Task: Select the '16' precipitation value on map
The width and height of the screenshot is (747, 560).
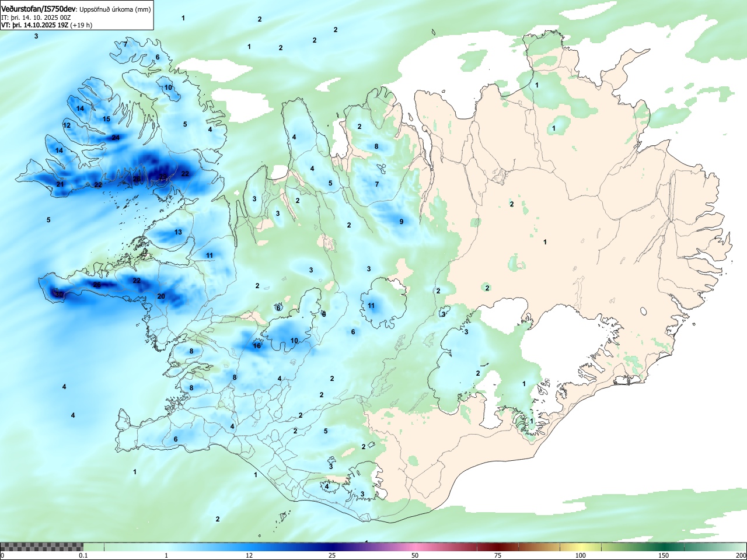Action: pyautogui.click(x=257, y=346)
